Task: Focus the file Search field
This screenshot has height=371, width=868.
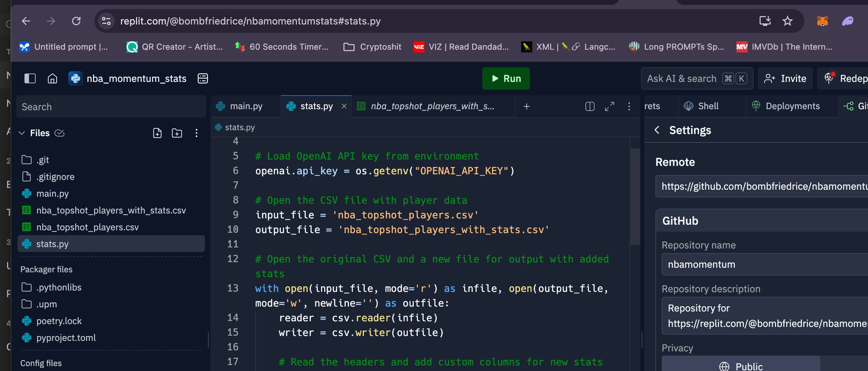Action: tap(111, 107)
